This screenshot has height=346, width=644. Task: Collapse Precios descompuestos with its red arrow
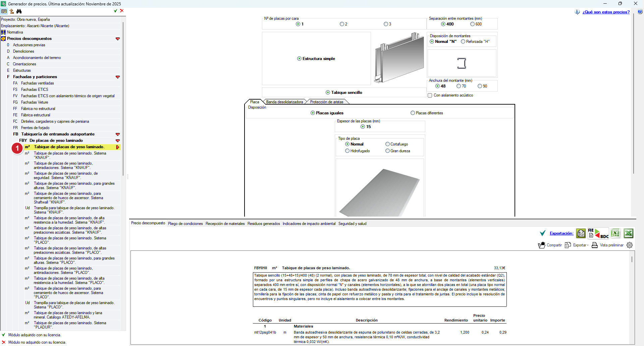tap(118, 39)
